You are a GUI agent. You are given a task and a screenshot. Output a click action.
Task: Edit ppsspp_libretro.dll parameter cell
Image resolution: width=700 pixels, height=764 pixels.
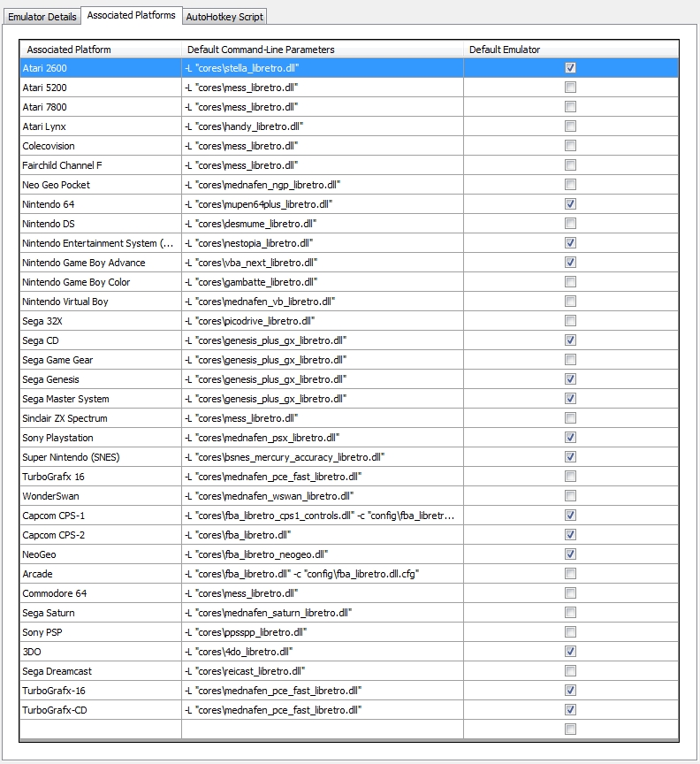(323, 632)
